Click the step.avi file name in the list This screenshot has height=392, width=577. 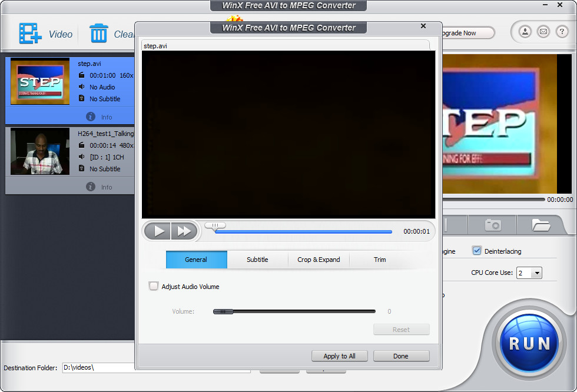click(x=89, y=64)
